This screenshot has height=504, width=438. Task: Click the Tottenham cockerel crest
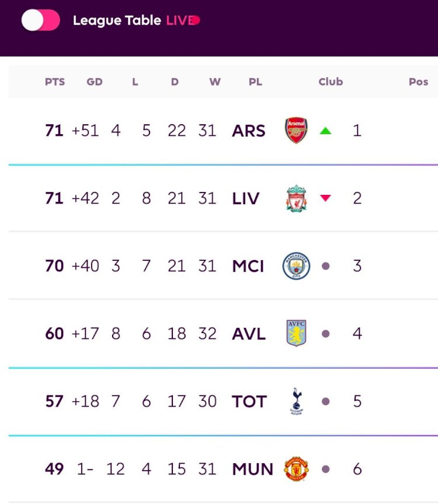click(x=297, y=401)
